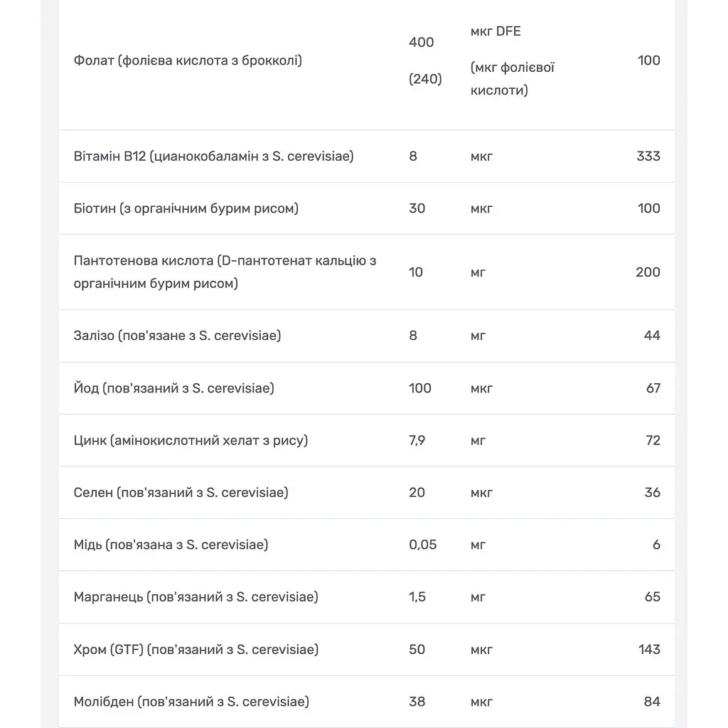Select the 7,9 zinc amount value
The image size is (728, 728).
[417, 440]
